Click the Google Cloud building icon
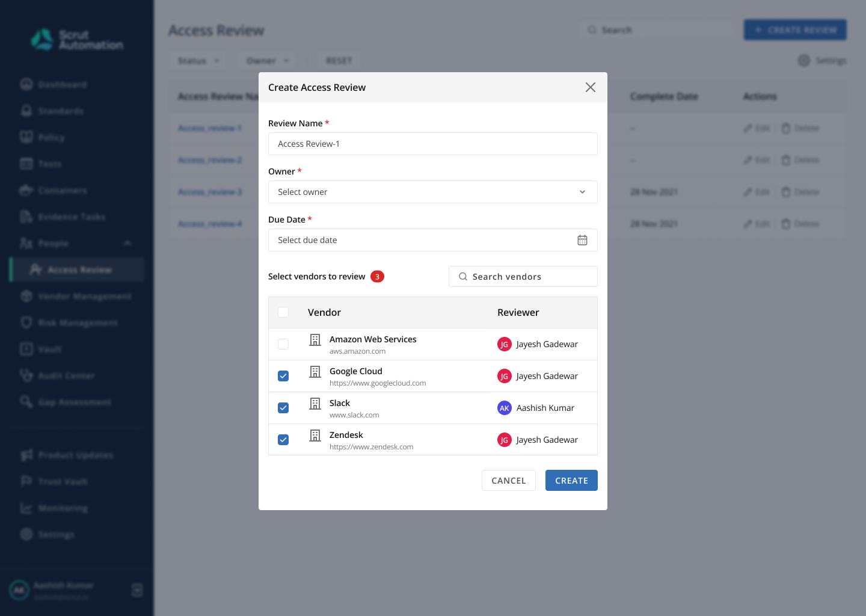The image size is (866, 616). [315, 372]
